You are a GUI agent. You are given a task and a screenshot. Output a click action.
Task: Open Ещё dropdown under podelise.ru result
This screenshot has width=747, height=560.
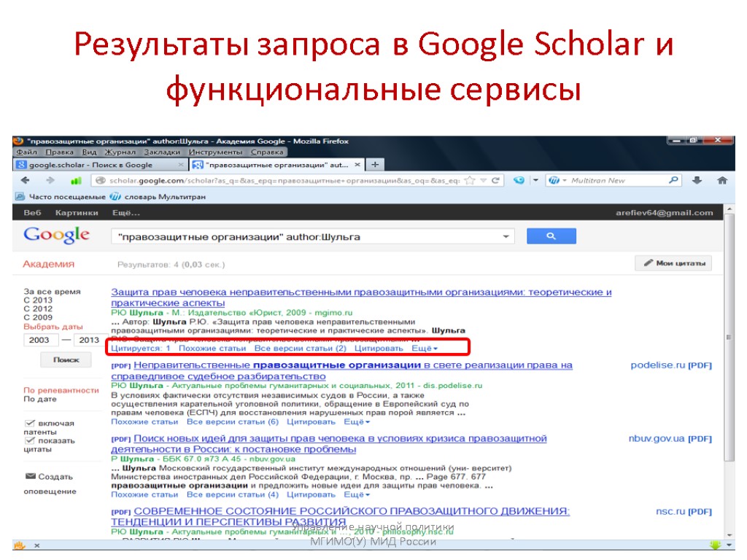[357, 422]
